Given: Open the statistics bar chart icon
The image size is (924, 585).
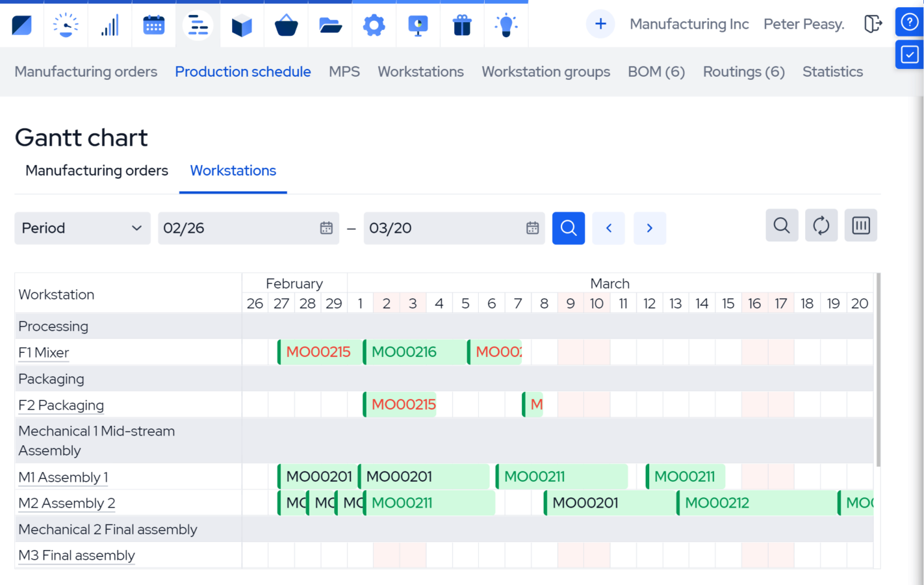Looking at the screenshot, I should (110, 25).
